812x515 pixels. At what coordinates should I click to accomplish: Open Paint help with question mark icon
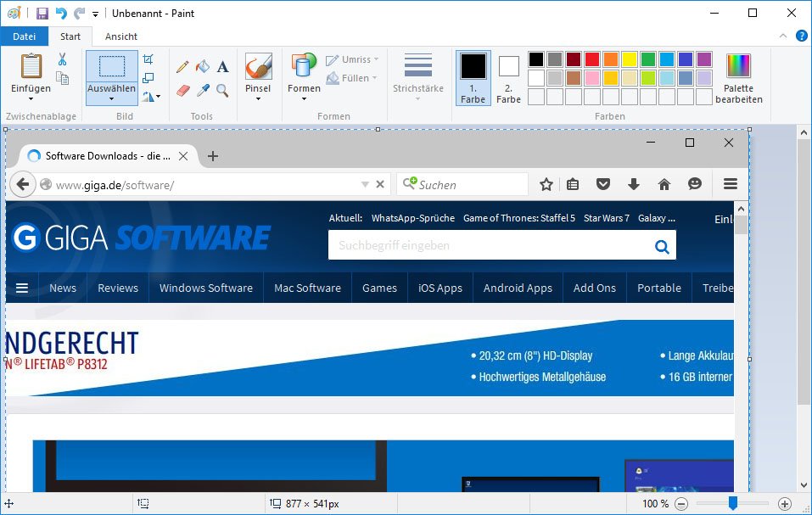[801, 36]
